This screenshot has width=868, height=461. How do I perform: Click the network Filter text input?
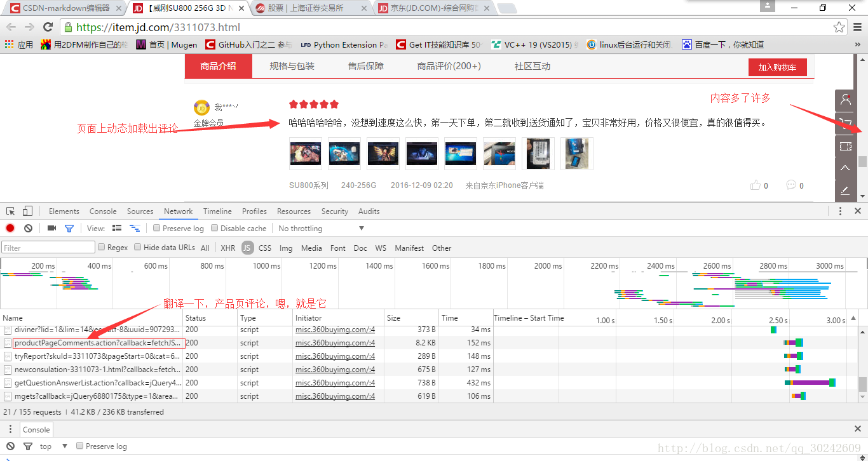(x=48, y=248)
